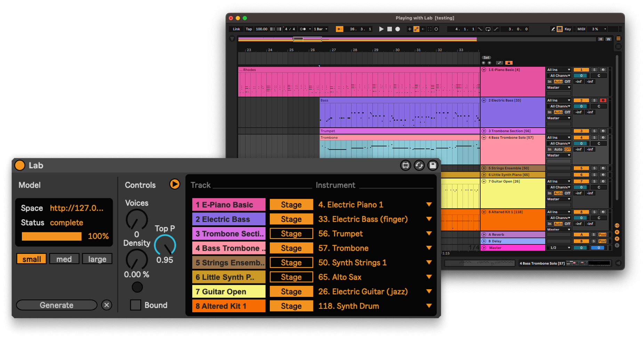The height and width of the screenshot is (339, 644).
Task: Open Electric Piano 1 instrument dropdown
Action: pos(429,204)
